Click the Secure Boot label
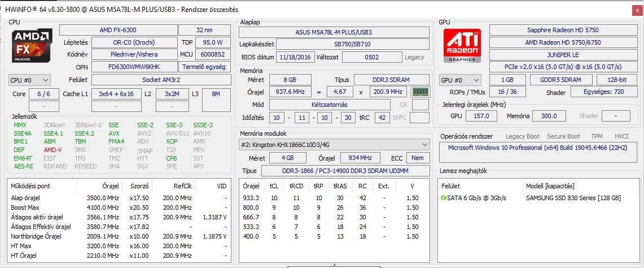This screenshot has width=644, height=268. tap(563, 136)
